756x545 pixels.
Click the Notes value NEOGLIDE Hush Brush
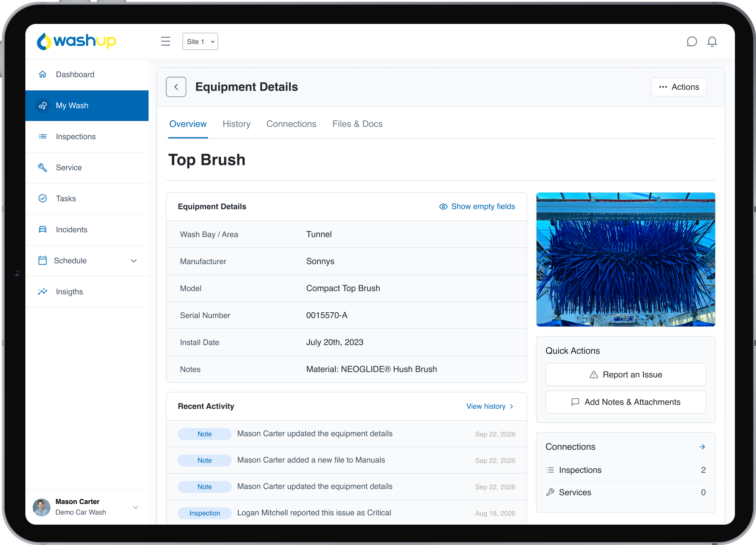click(x=371, y=369)
